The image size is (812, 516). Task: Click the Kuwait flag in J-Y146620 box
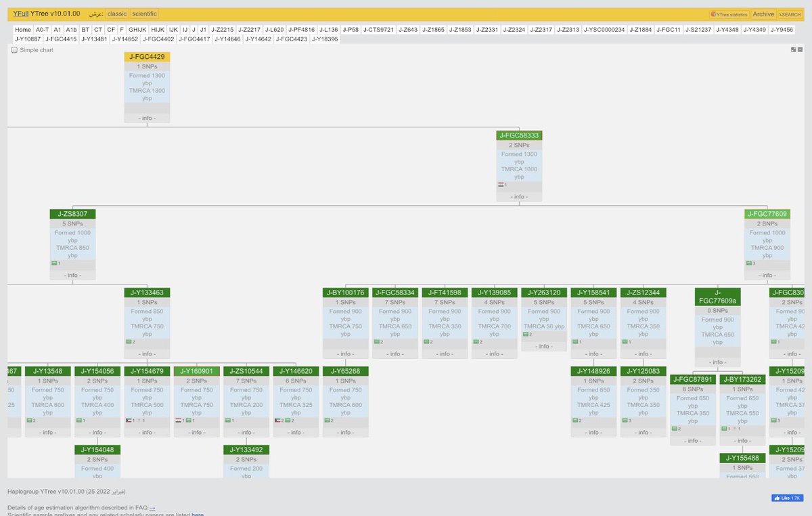click(278, 420)
